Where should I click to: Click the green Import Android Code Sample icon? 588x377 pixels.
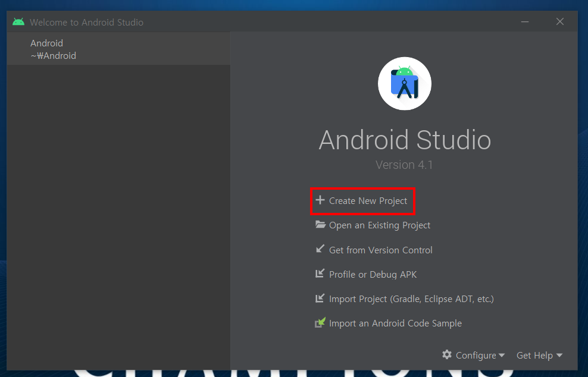[x=320, y=322]
